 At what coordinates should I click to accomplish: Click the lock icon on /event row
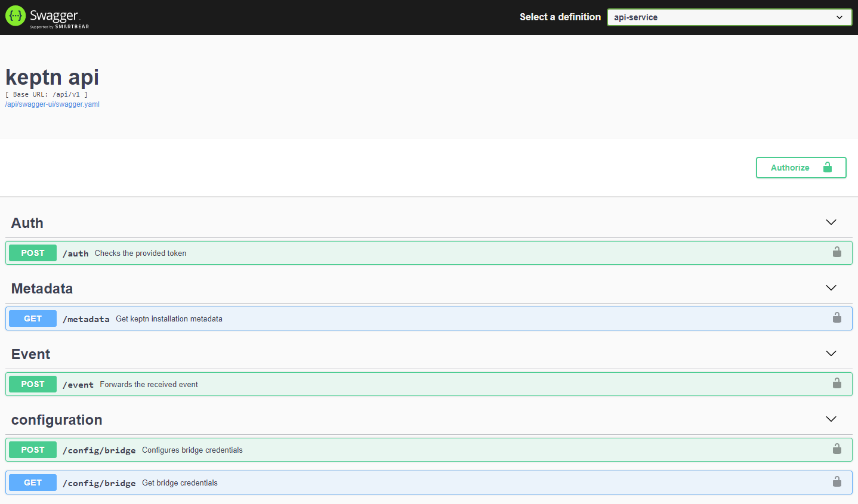pos(837,384)
